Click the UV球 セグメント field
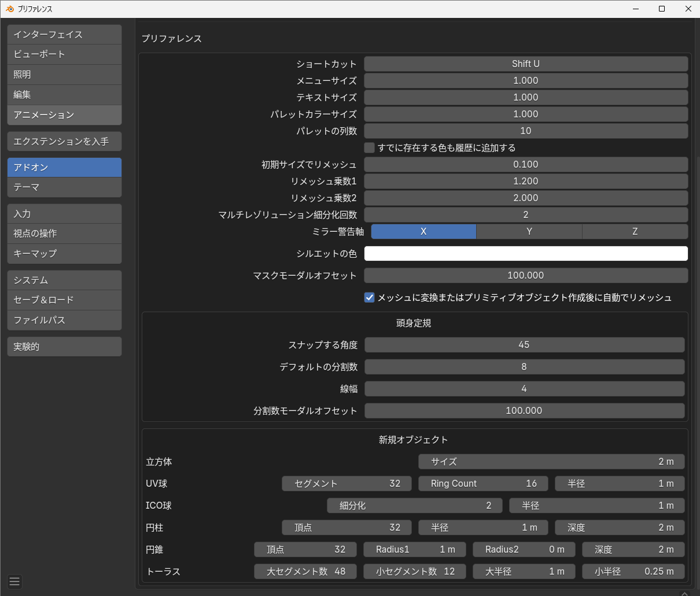Image resolution: width=700 pixels, height=596 pixels. click(x=347, y=484)
